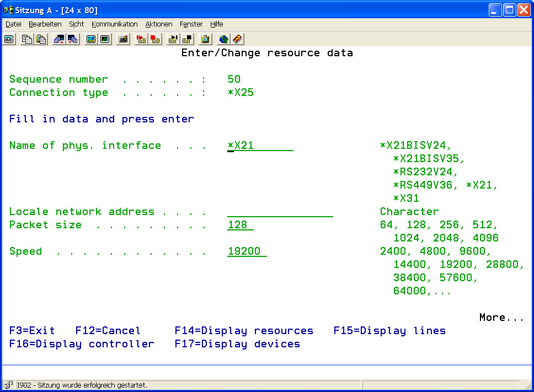Open the Hilfe menu
Screen dimensions: 534x392
pos(216,24)
